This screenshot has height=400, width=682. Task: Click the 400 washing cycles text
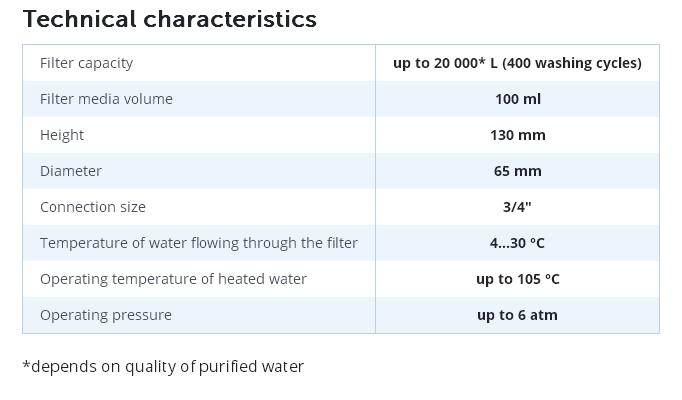coord(572,63)
